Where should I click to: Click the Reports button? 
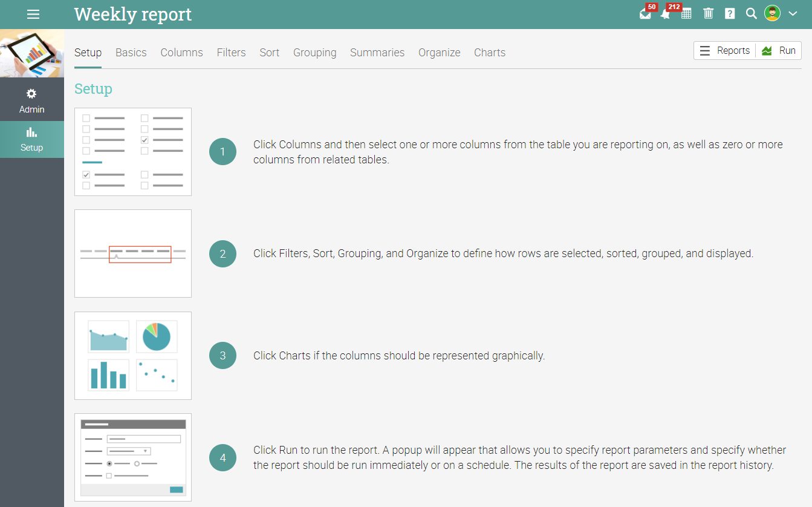(x=725, y=51)
